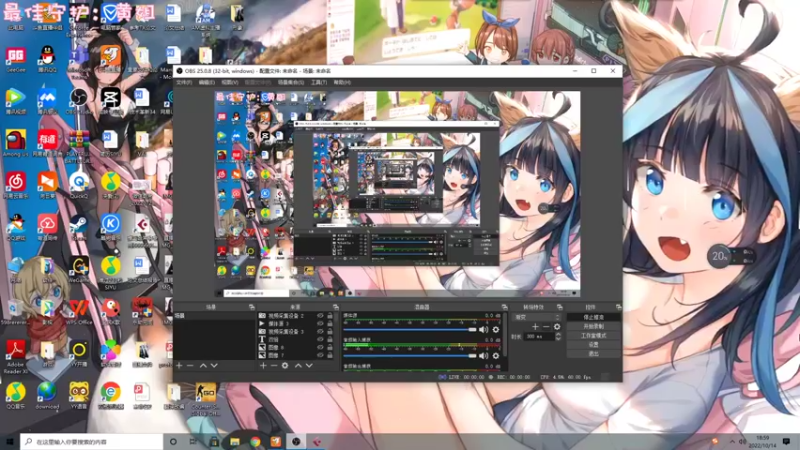
Task: Open 腾讯QQ penguin desktop icon
Action: click(47, 59)
